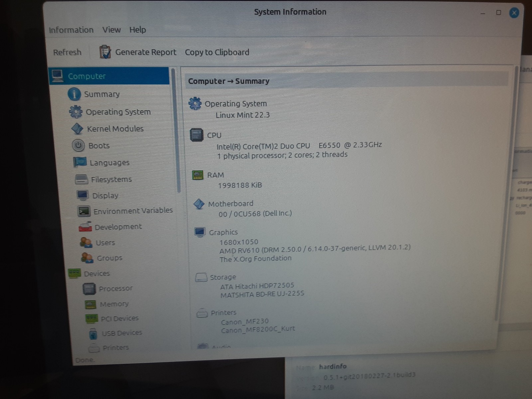Select the Devices category label
This screenshot has width=532, height=399.
pyautogui.click(x=97, y=274)
